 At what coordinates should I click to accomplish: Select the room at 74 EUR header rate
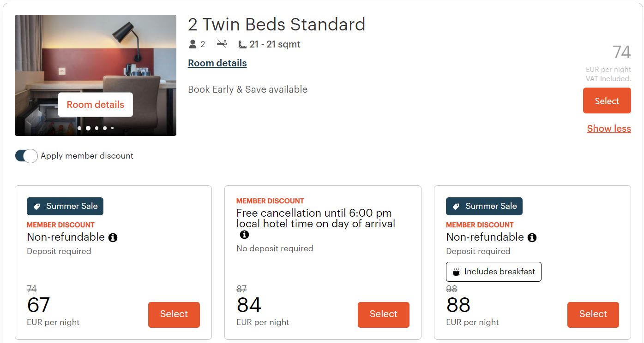[607, 101]
